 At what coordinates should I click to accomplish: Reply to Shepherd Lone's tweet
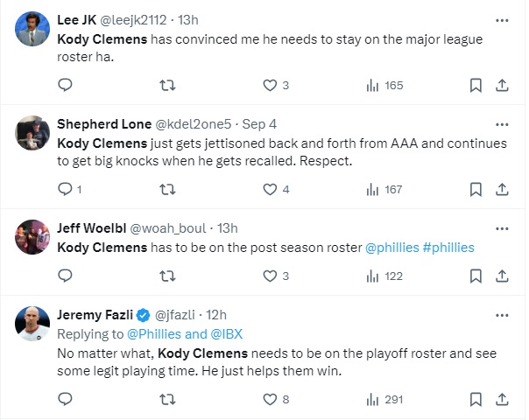coord(65,189)
